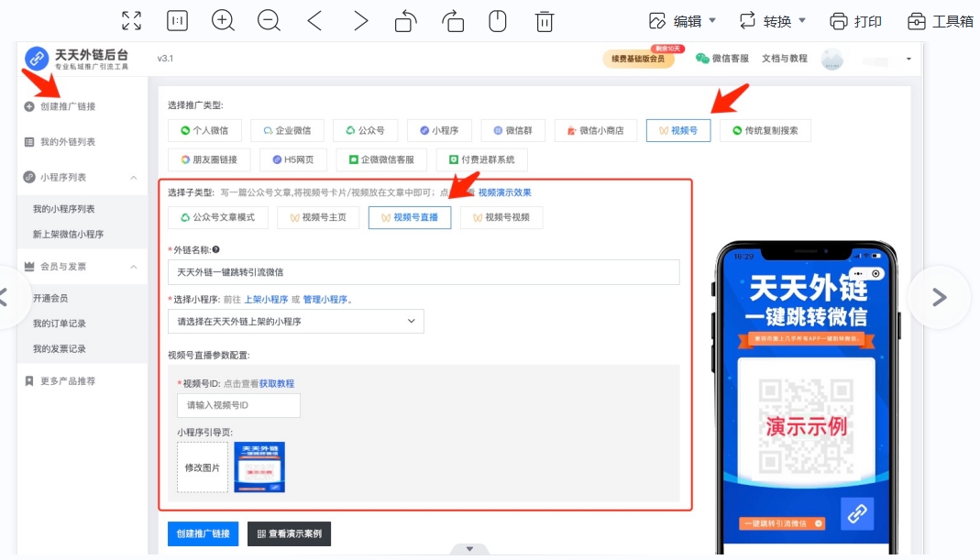Open the 获取教程 link
Screen dimensions: 980x560
click(x=277, y=384)
